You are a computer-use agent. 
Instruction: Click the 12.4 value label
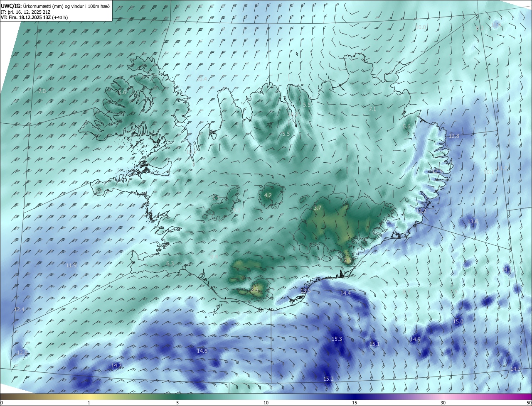pos(19,310)
